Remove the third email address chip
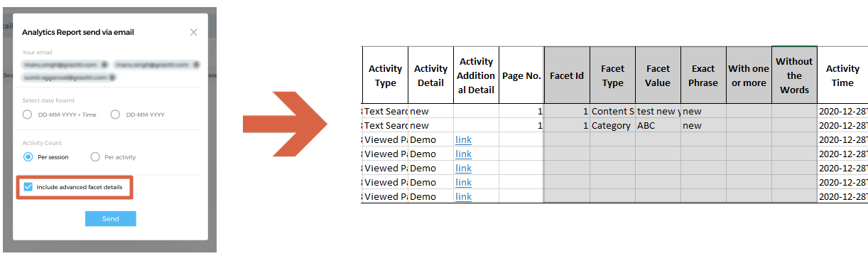Screen dimensions: 868x261 tap(112, 78)
